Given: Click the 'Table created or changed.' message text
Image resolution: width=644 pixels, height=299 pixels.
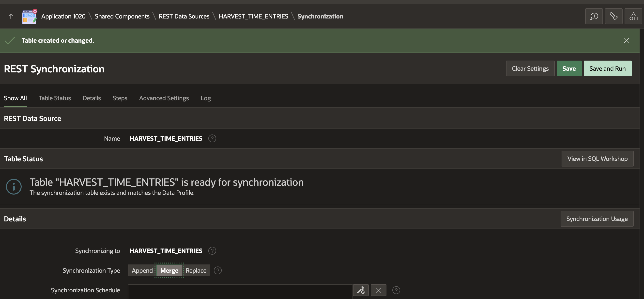Looking at the screenshot, I should (x=58, y=40).
